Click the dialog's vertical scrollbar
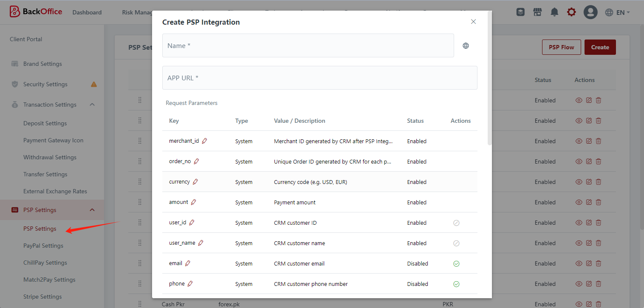The image size is (644, 308). pyautogui.click(x=489, y=79)
